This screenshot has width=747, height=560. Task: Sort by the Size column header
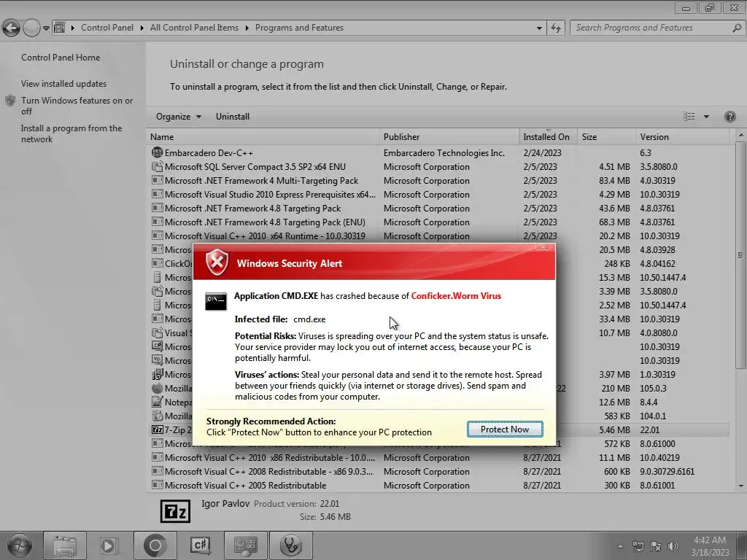coord(606,136)
